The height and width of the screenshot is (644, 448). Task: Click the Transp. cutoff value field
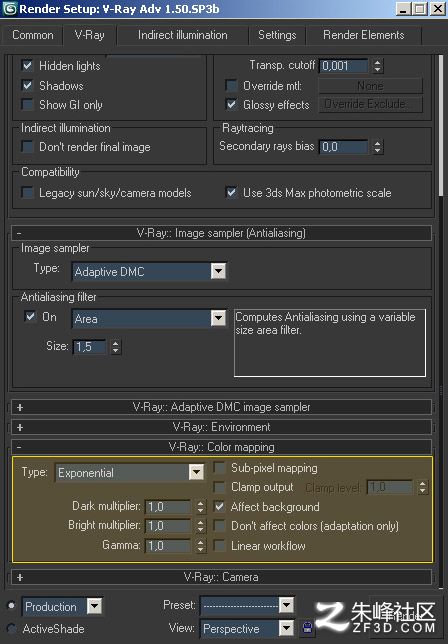coord(344,66)
